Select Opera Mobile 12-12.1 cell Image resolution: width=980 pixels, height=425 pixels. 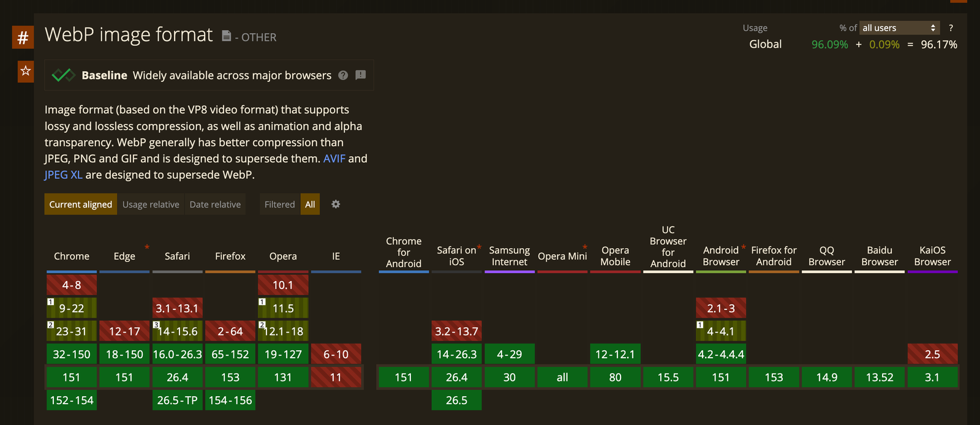point(615,354)
